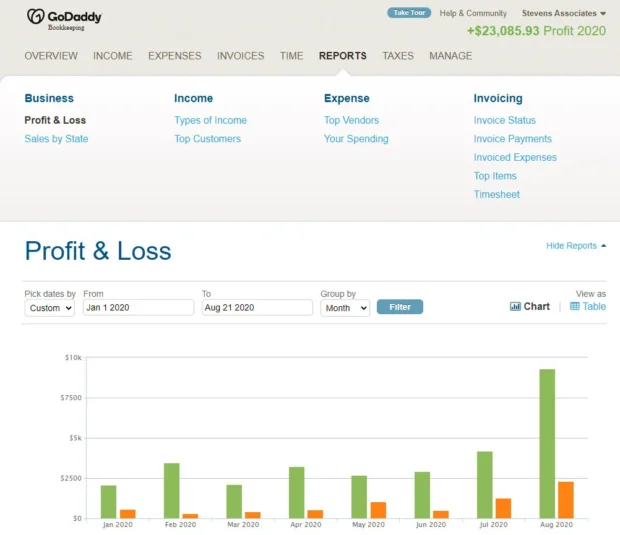Click the orange May 2020 expense bar
Screen dimensions: 620x535
click(x=378, y=510)
